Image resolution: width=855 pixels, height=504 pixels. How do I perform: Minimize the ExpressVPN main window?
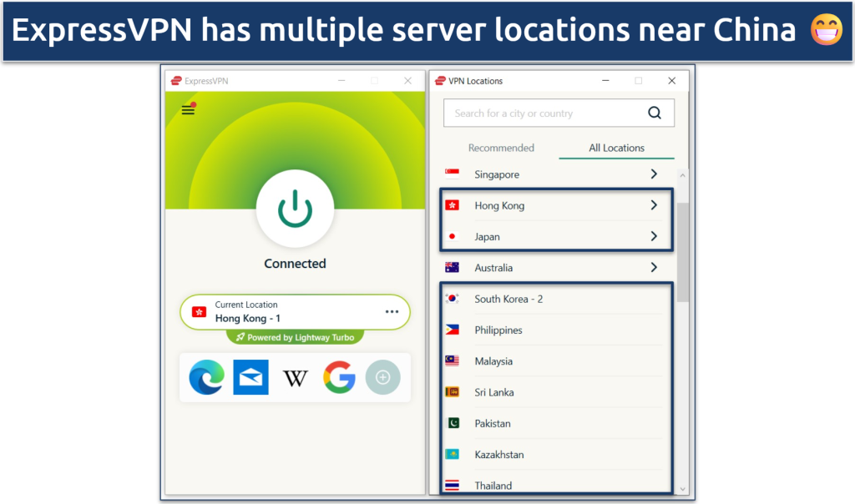pos(341,81)
